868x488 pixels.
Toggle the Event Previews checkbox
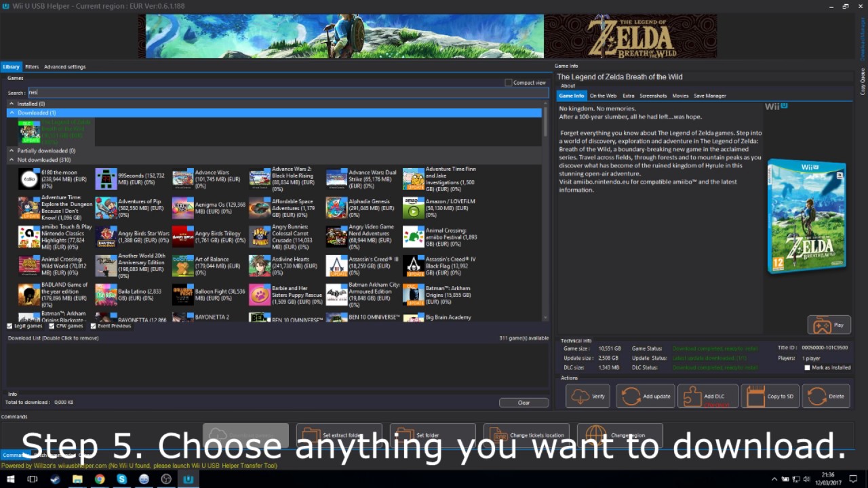[93, 326]
